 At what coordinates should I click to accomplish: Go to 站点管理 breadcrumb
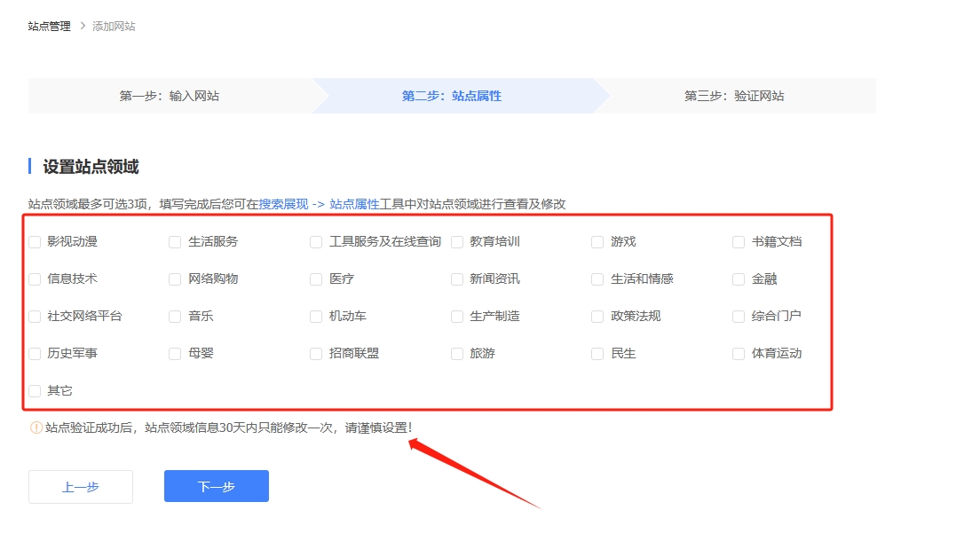50,27
